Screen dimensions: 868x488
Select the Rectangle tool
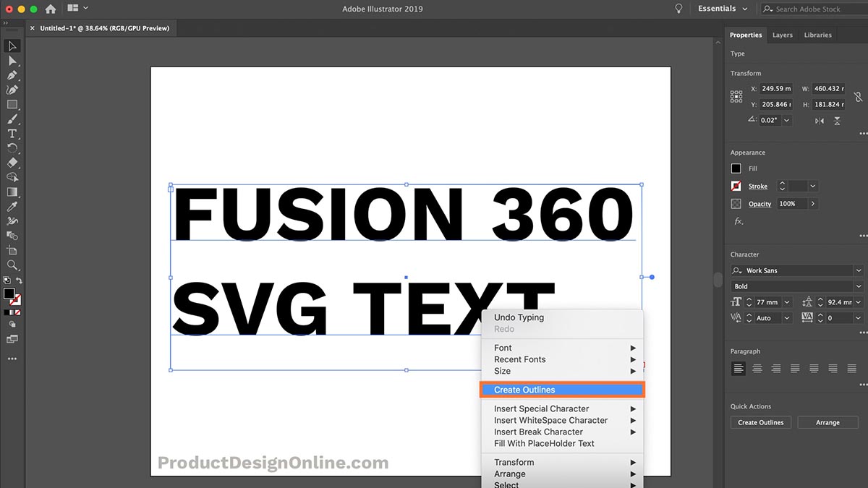click(12, 104)
